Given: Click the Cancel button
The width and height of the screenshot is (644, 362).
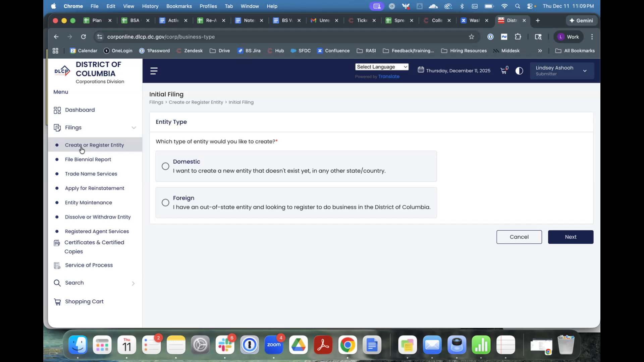Looking at the screenshot, I should coord(519,237).
